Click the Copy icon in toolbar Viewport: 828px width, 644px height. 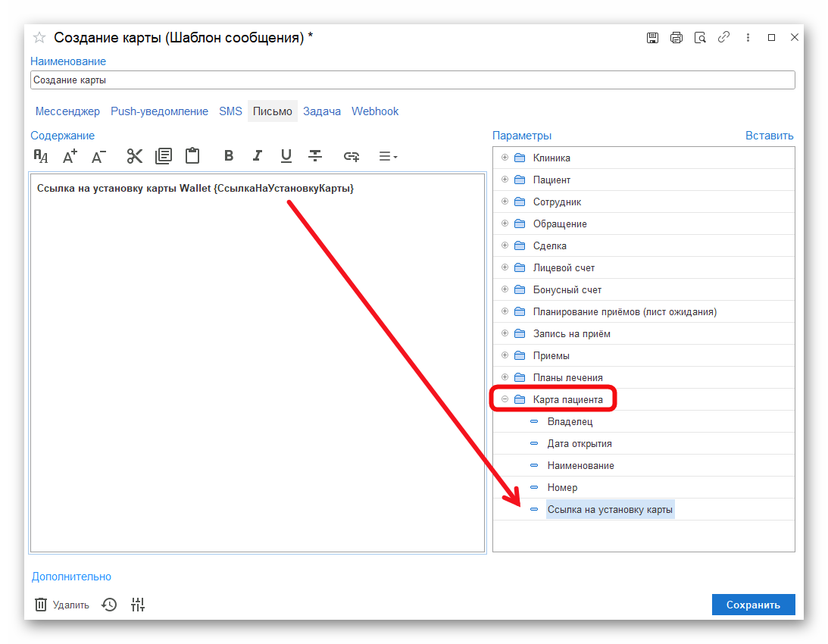pos(163,156)
